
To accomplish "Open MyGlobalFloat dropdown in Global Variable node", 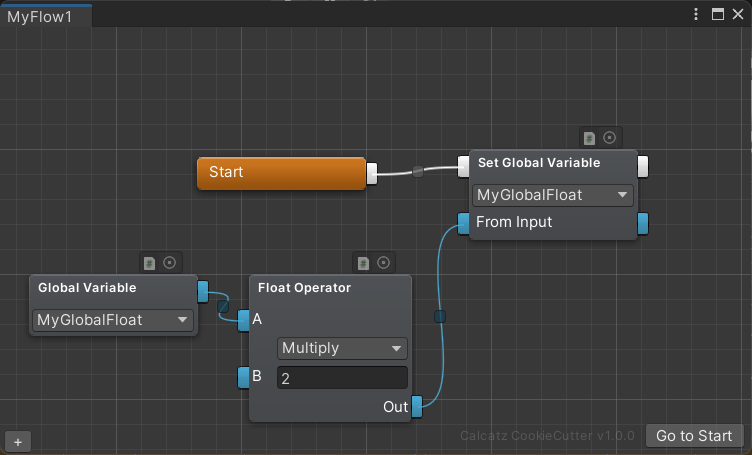I will [113, 320].
